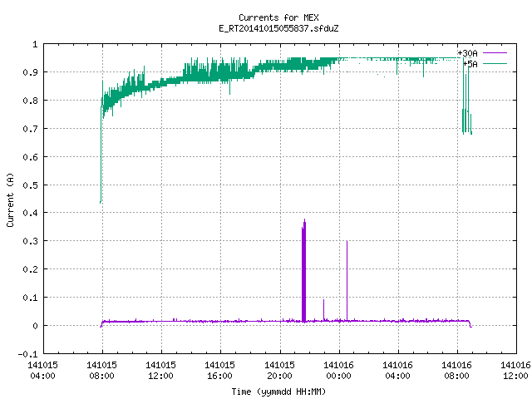Click the x-axis label "141015 04:00"
The image size is (532, 399).
click(x=42, y=370)
